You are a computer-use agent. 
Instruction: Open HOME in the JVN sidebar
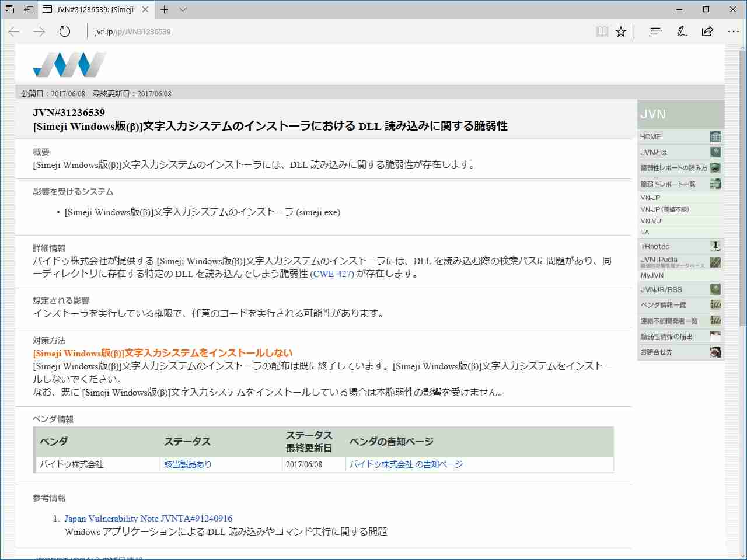tap(650, 137)
